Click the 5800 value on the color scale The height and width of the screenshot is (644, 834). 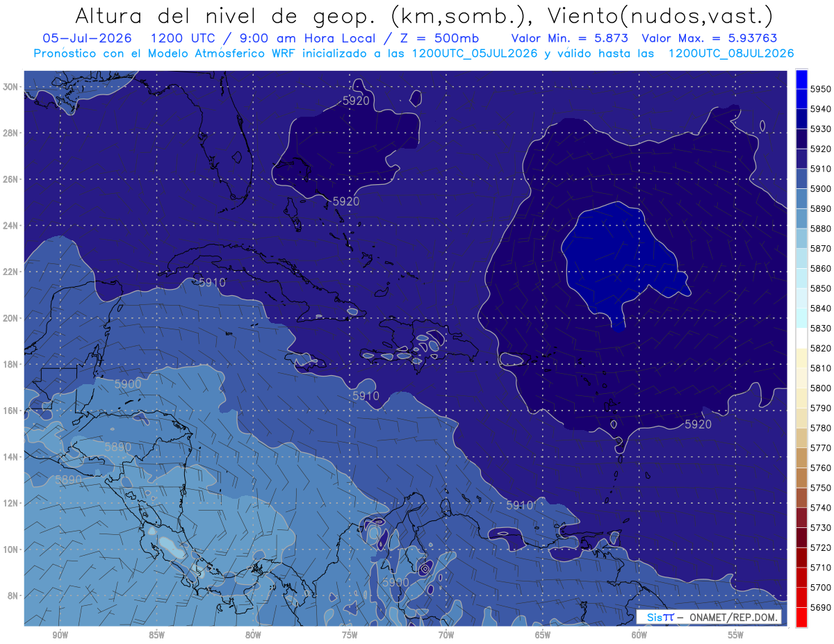pyautogui.click(x=821, y=388)
